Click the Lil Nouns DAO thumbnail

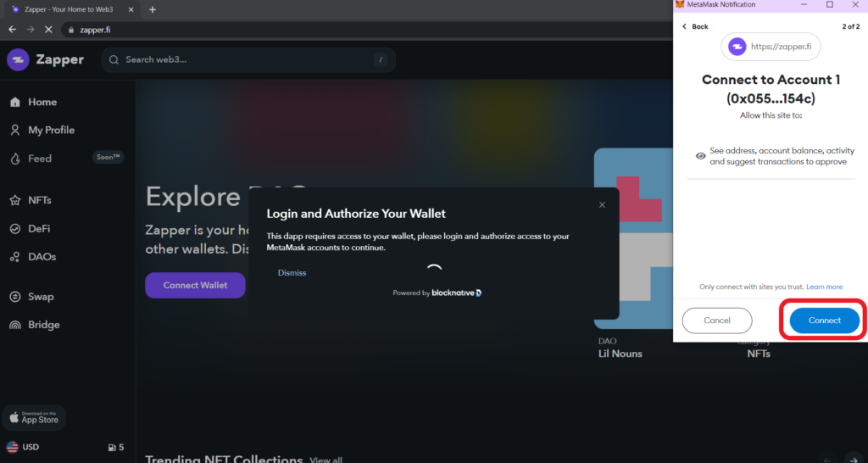[634, 238]
